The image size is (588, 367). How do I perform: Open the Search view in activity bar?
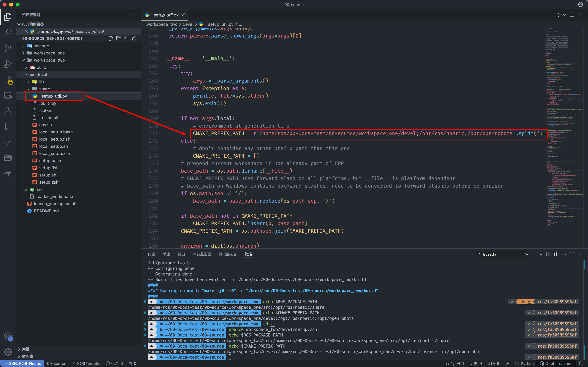8,32
